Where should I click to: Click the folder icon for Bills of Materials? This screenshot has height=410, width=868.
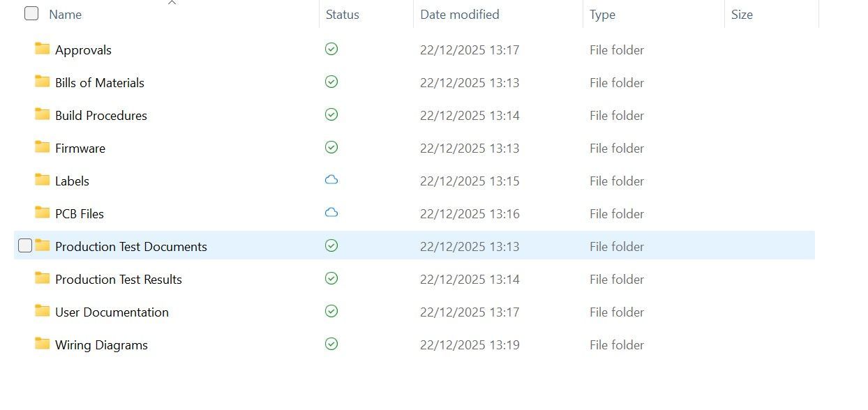click(x=42, y=82)
